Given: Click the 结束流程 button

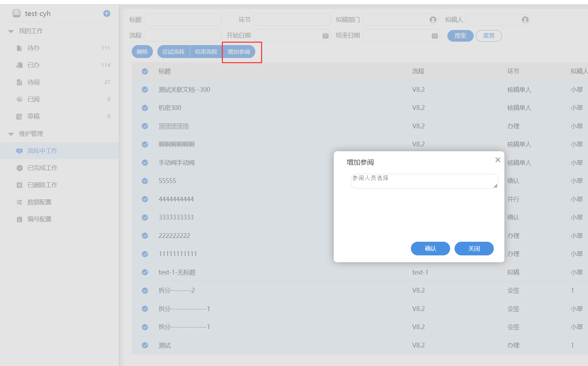Looking at the screenshot, I should (206, 52).
